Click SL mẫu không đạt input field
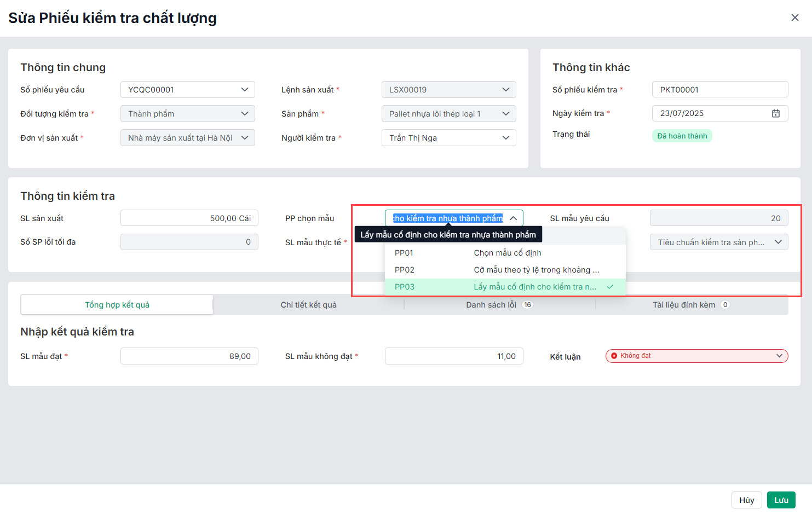 click(x=453, y=356)
